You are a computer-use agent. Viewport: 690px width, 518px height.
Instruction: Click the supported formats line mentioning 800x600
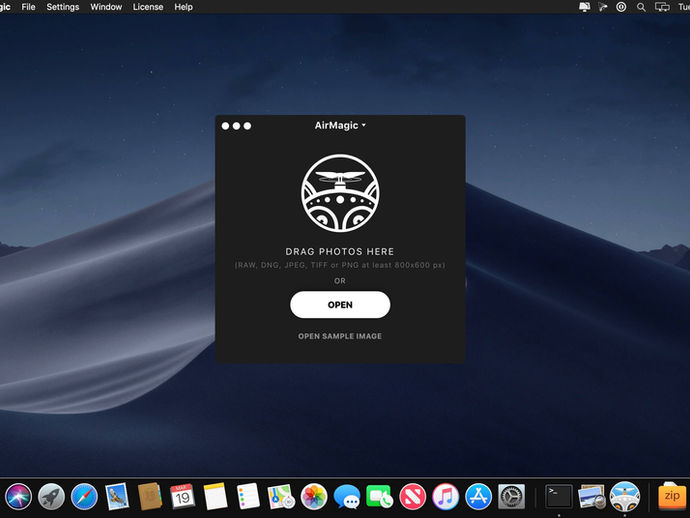(340, 265)
